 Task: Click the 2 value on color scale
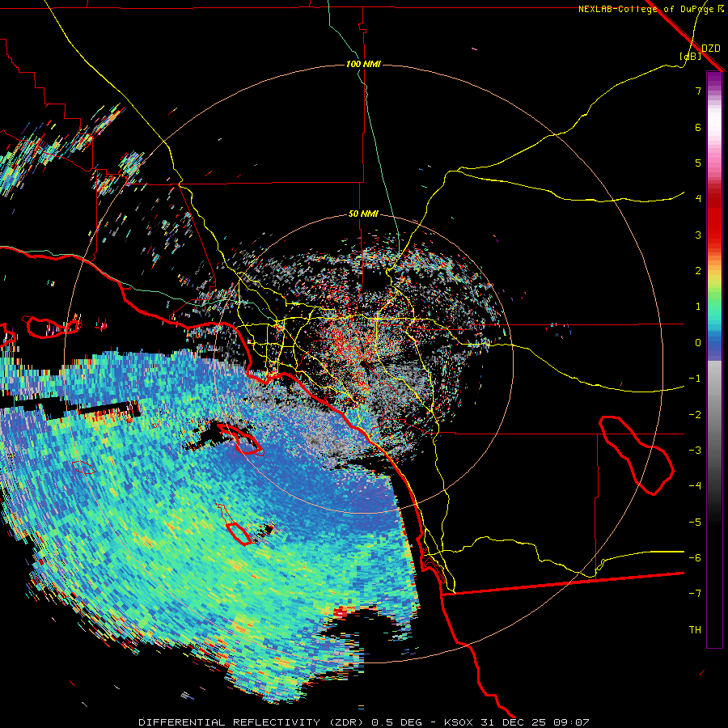698,271
